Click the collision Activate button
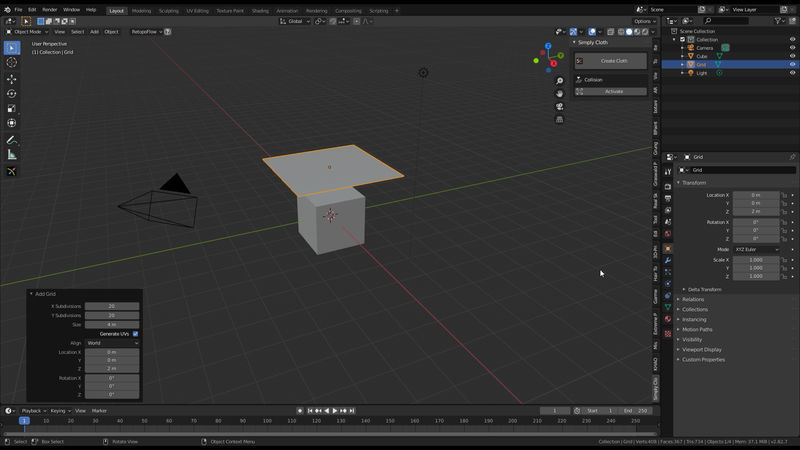This screenshot has width=800, height=450. tap(611, 91)
